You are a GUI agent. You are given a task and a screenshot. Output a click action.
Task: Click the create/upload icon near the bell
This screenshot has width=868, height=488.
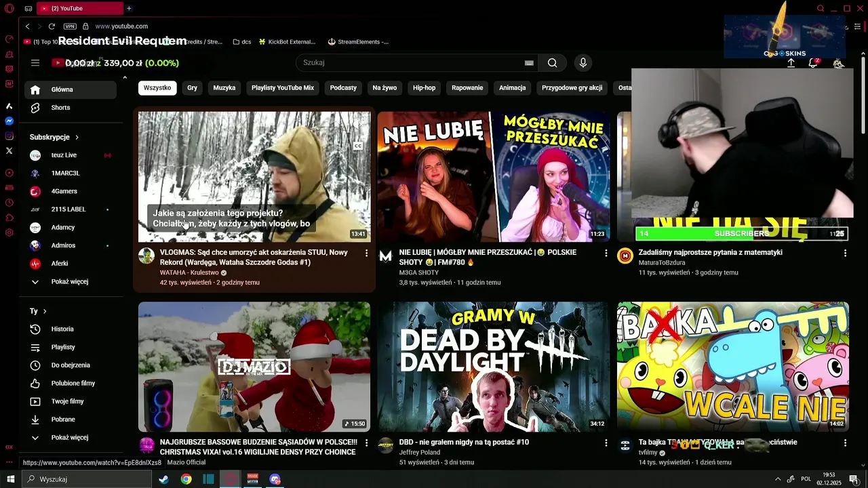click(791, 63)
